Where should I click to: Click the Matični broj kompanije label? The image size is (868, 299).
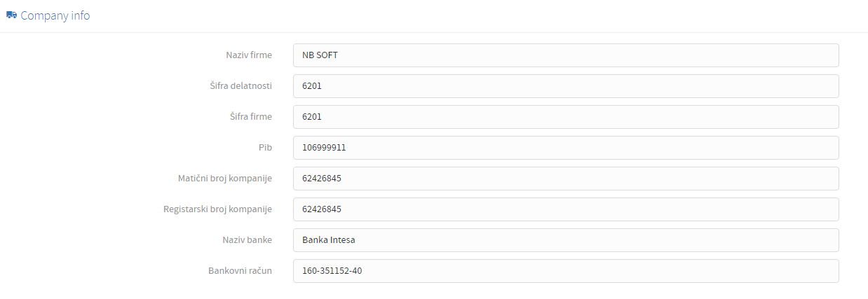pyautogui.click(x=225, y=179)
